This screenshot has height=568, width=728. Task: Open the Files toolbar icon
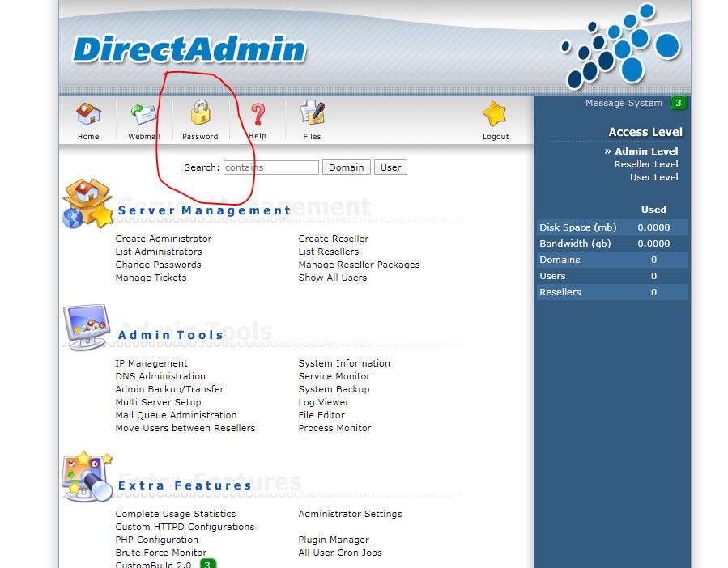pyautogui.click(x=312, y=114)
